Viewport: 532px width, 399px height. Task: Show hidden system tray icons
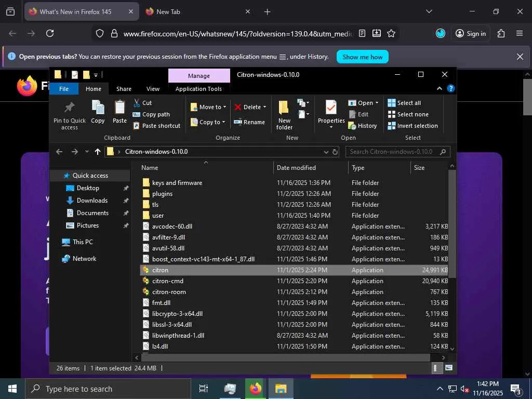point(440,389)
